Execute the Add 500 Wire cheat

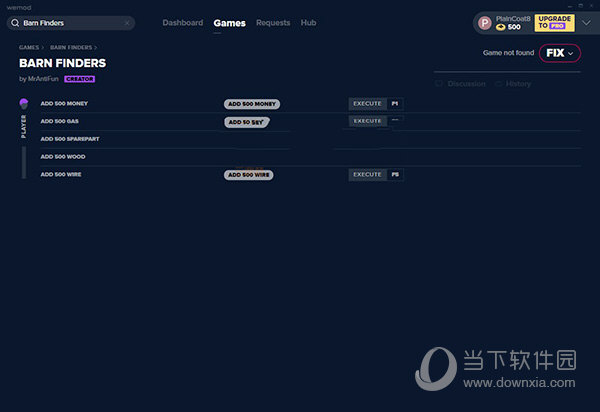[x=367, y=174]
